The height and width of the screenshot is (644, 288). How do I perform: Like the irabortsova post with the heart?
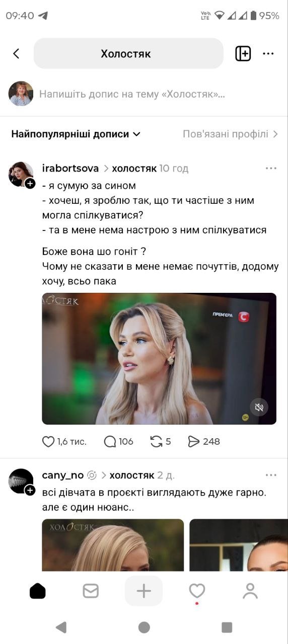pyautogui.click(x=48, y=442)
